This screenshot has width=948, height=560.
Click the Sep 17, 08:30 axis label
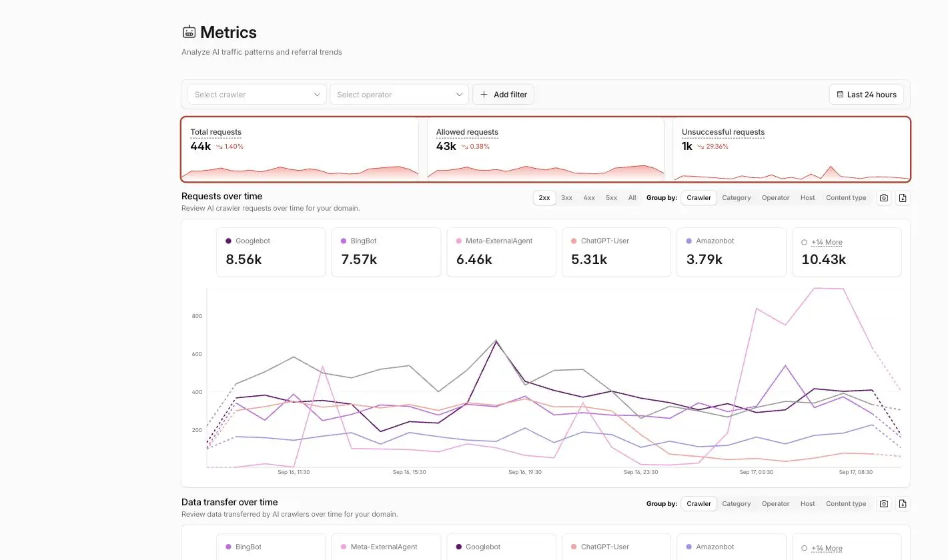pyautogui.click(x=856, y=472)
